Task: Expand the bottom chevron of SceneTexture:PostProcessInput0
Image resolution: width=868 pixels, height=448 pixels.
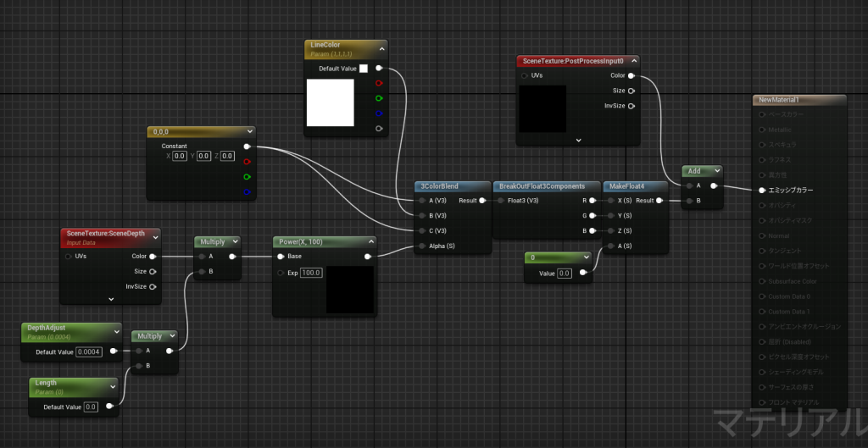Action: 578,140
